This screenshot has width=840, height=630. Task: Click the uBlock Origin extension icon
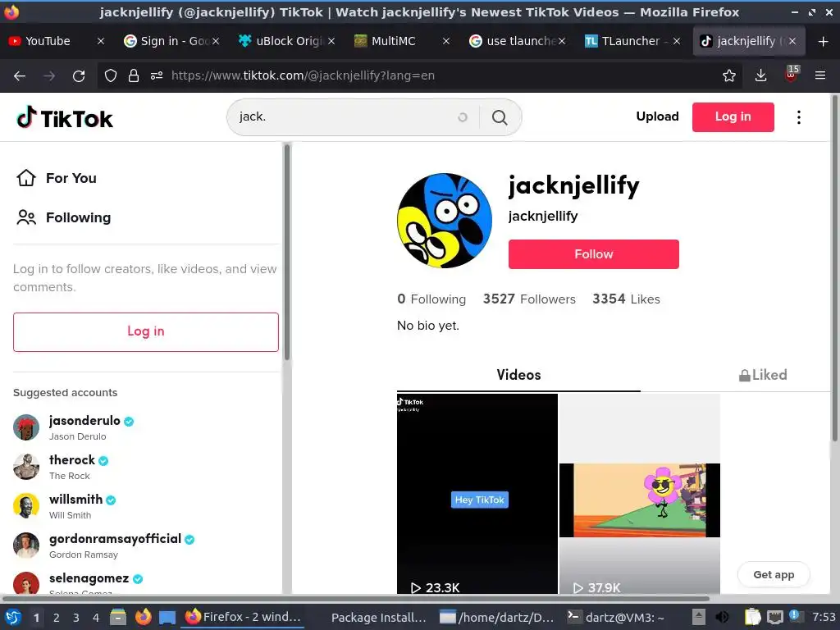(x=792, y=75)
